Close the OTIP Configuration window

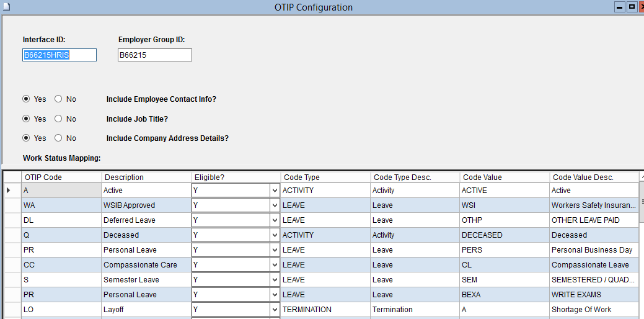point(642,7)
